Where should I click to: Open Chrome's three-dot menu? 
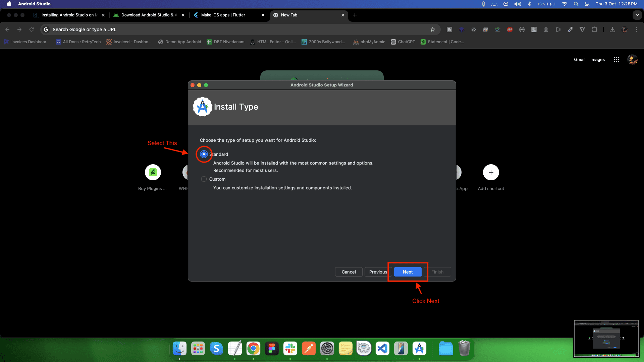coord(637,29)
